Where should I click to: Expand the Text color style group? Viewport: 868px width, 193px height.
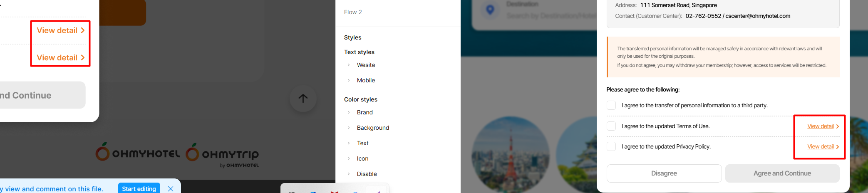[349, 143]
